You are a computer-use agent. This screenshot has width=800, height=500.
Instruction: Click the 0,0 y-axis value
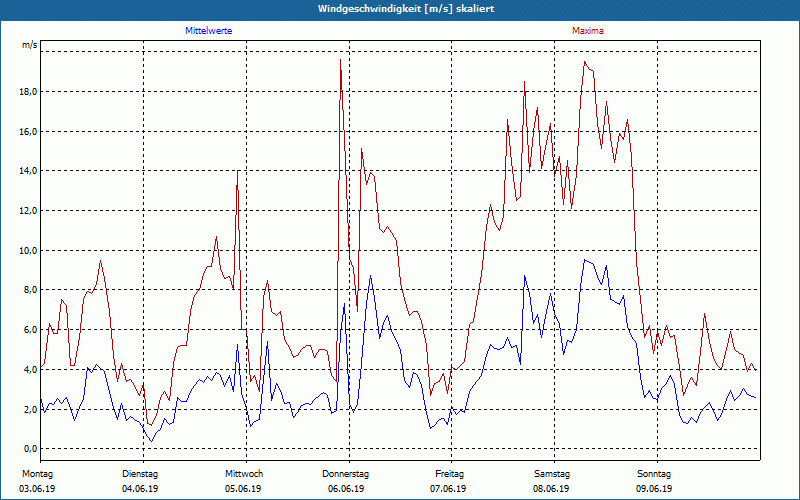pyautogui.click(x=31, y=448)
